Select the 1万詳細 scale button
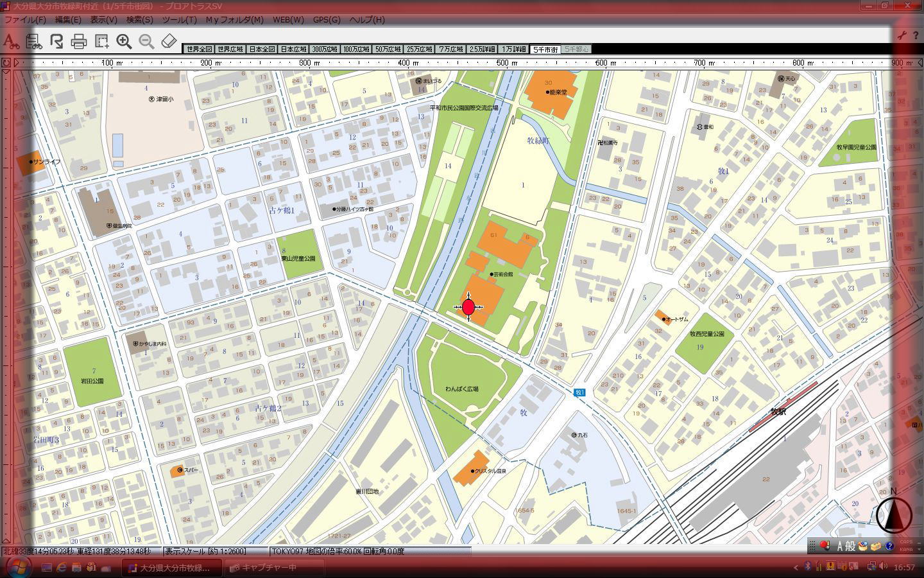Viewport: 924px width, 578px height. coord(514,49)
